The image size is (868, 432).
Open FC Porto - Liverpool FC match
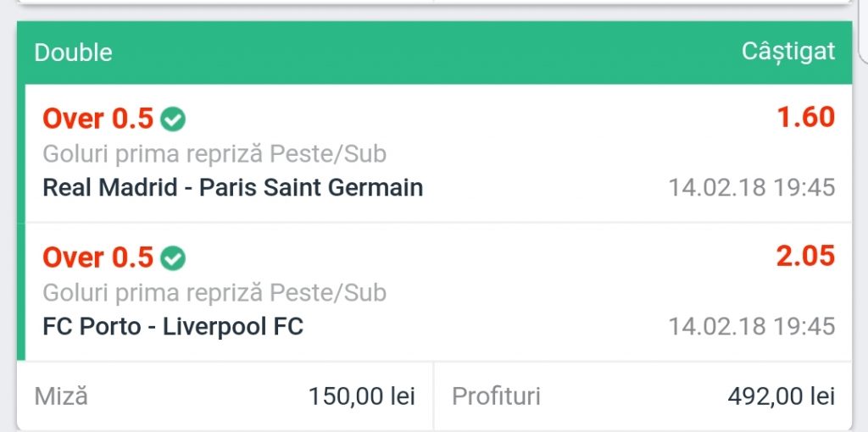point(173,326)
